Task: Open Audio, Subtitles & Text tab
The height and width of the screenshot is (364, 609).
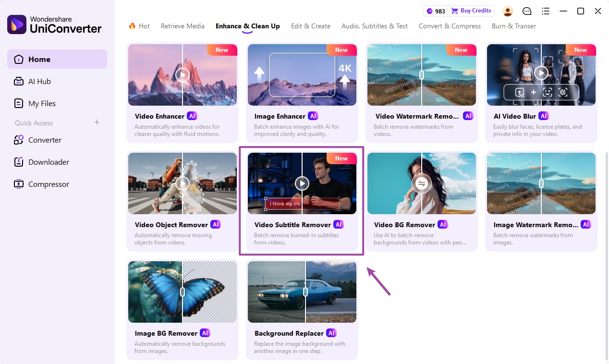Action: point(375,26)
